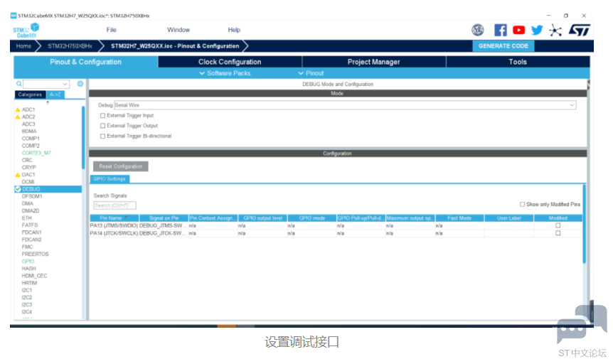The width and height of the screenshot is (613, 364).
Task: Click the 10-year anniversary badge icon
Action: tap(477, 30)
